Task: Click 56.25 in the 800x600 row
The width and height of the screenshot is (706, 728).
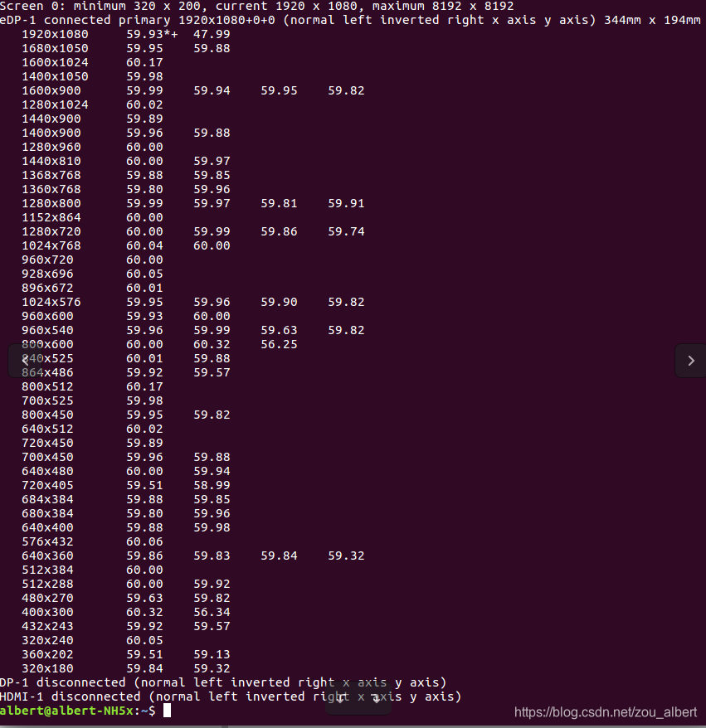Action: (279, 344)
